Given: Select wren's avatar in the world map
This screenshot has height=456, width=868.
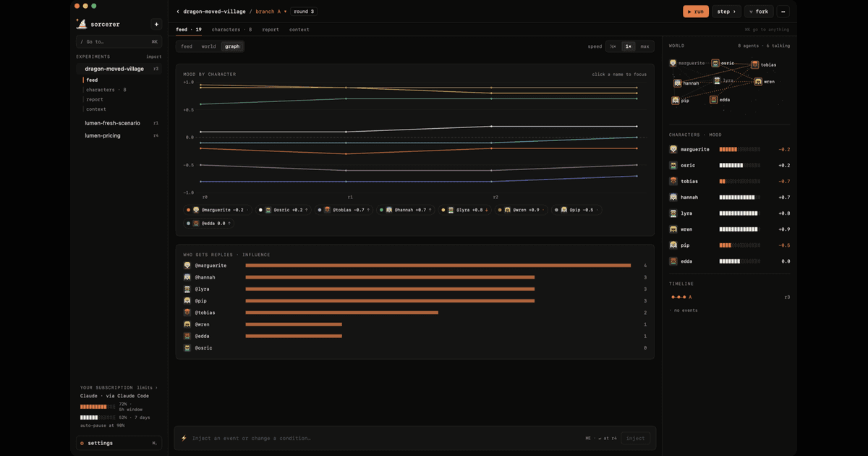Looking at the screenshot, I should coord(758,82).
